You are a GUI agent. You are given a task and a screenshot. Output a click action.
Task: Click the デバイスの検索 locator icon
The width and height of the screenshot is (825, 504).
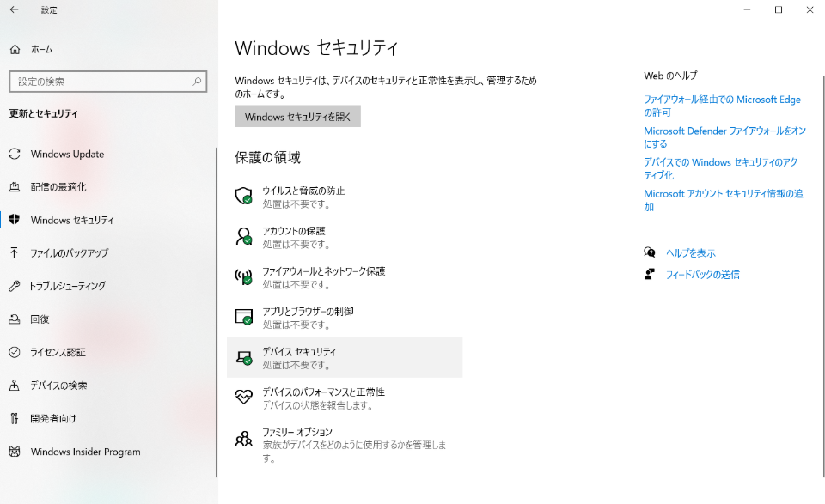click(x=15, y=386)
